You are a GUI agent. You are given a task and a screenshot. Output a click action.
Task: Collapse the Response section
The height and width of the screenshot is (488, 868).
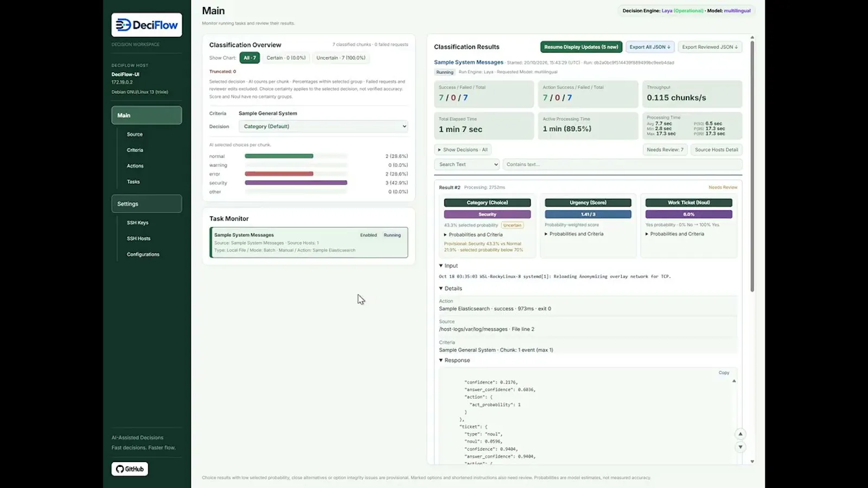coord(454,360)
